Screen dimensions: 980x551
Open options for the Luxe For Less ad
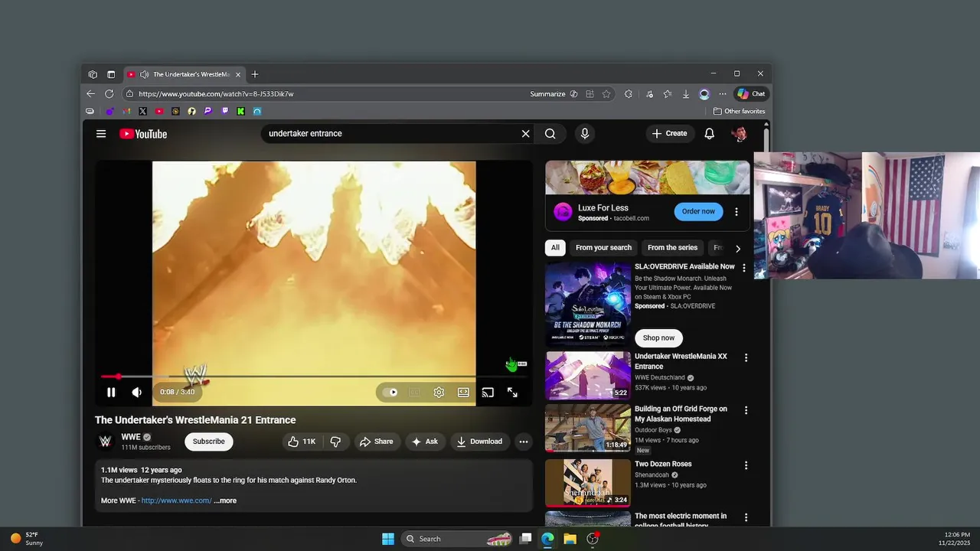click(737, 212)
